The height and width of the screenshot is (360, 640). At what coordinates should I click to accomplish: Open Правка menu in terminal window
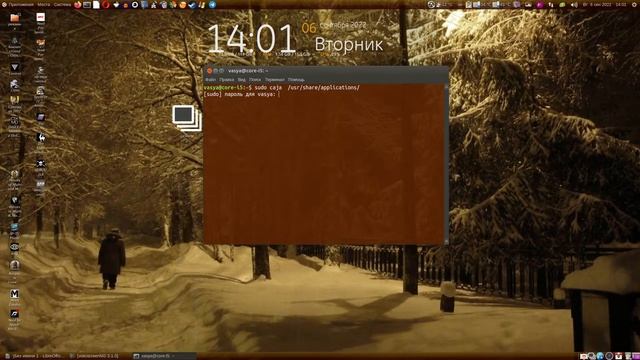(227, 80)
